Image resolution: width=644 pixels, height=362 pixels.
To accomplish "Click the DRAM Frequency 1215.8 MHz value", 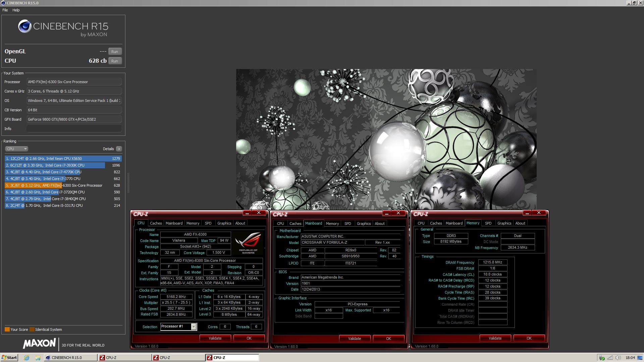I will point(492,262).
